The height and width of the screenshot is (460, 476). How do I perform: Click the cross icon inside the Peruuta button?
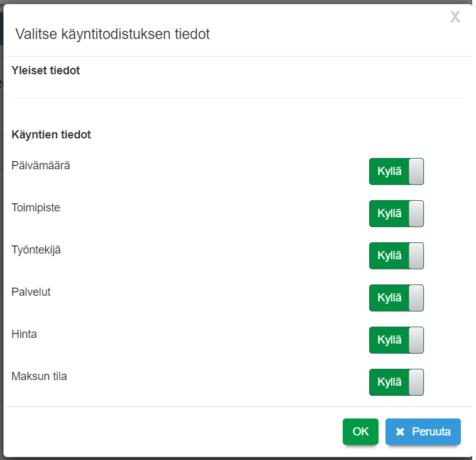pyautogui.click(x=400, y=432)
